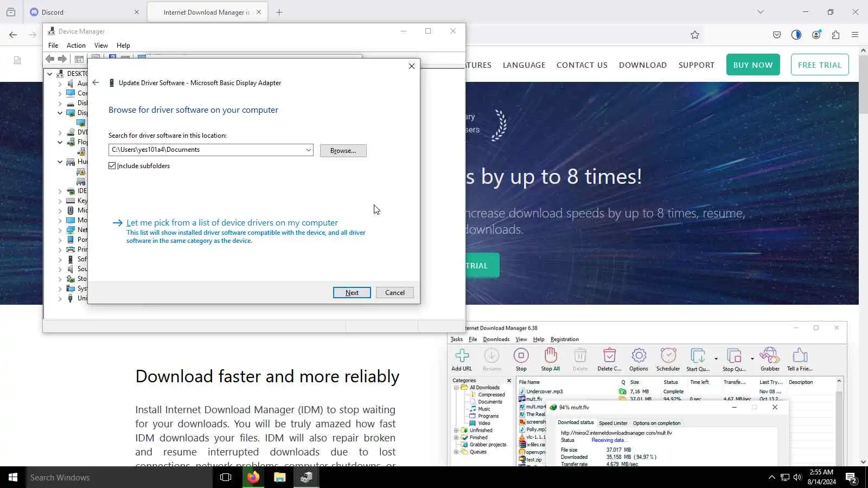Click the 'Browse for driver software on your computer' heading

(x=193, y=110)
